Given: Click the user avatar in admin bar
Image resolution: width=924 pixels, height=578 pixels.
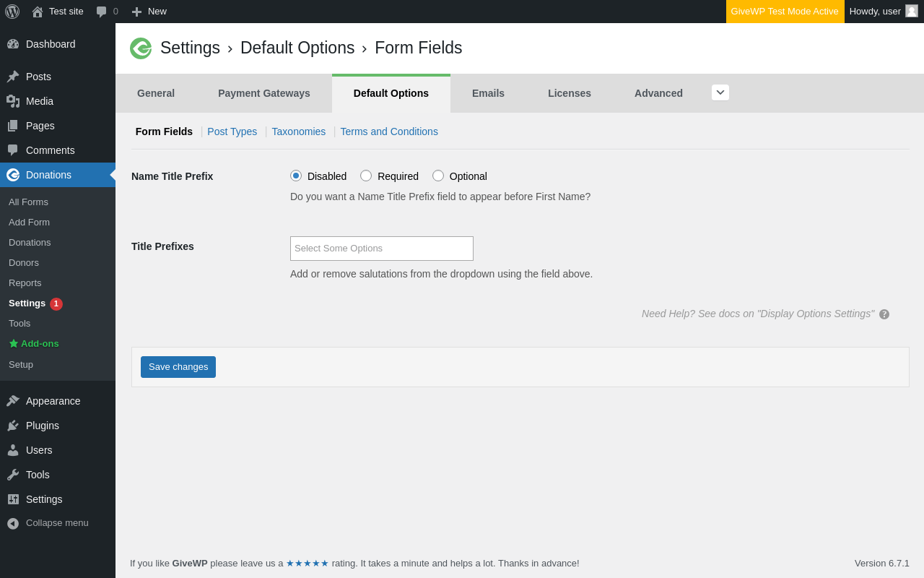Looking at the screenshot, I should point(912,11).
